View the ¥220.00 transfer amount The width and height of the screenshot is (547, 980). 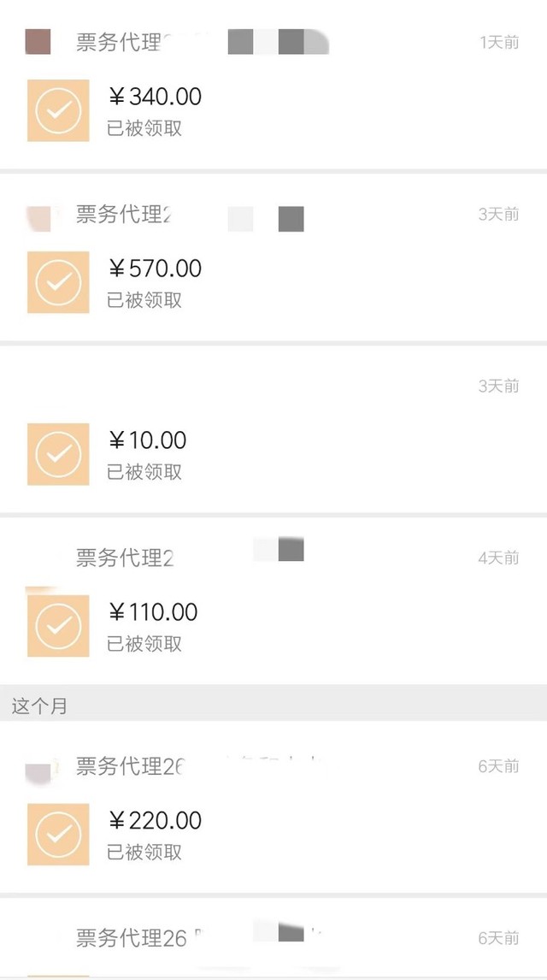pos(155,821)
